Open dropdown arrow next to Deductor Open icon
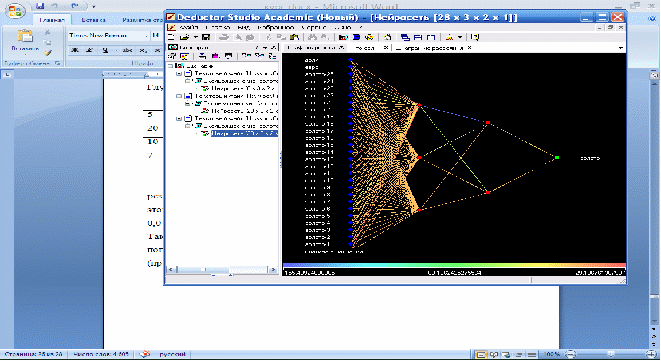Viewport: 661px width, 361px height. click(195, 38)
